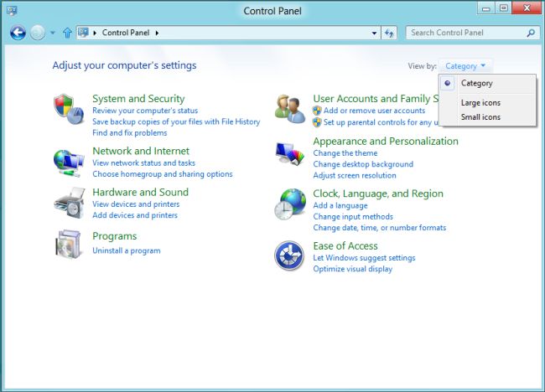The height and width of the screenshot is (392, 545).
Task: Expand the arrow after Control Panel in the address bar
Action: 157,33
